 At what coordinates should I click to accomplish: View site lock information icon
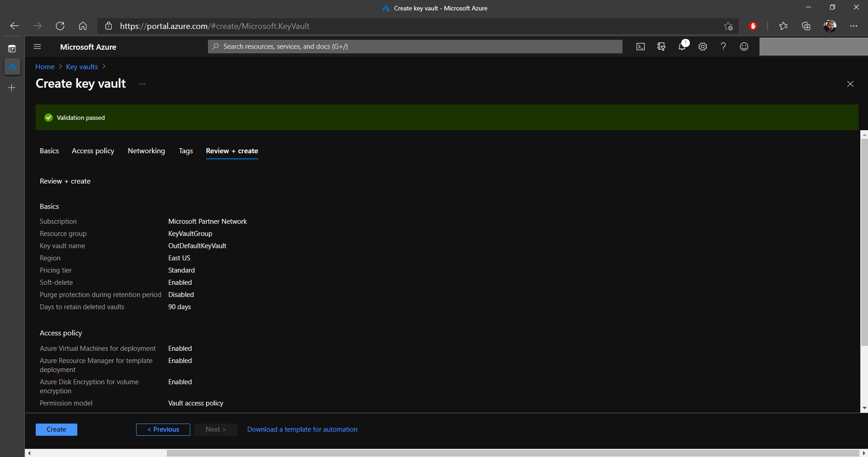(108, 26)
